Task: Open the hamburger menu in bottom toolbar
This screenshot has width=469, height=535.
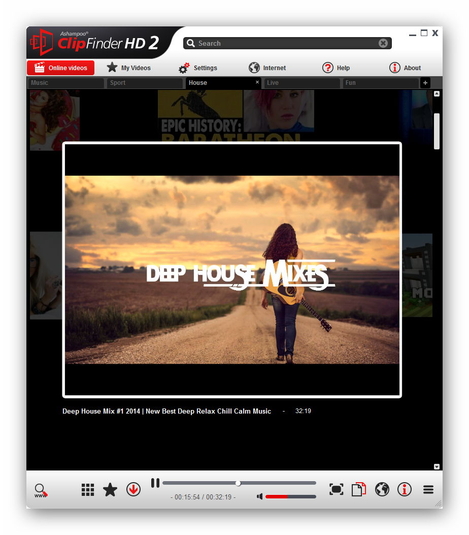Action: pos(428,490)
